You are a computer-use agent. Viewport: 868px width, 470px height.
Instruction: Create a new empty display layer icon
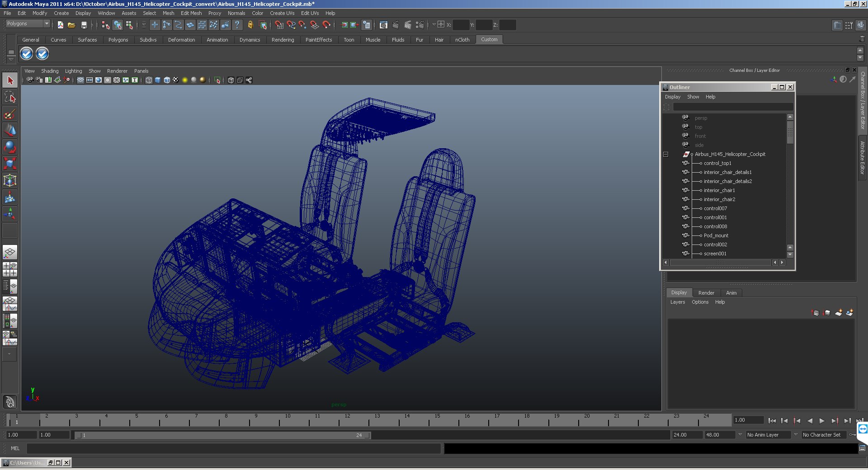(839, 312)
